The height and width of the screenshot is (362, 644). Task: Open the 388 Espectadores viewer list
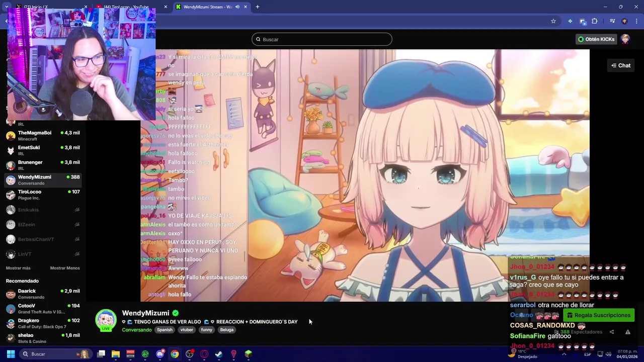[x=578, y=332]
